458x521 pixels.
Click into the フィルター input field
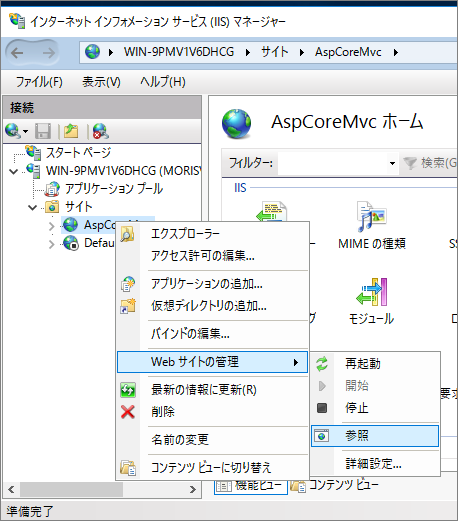pos(333,163)
